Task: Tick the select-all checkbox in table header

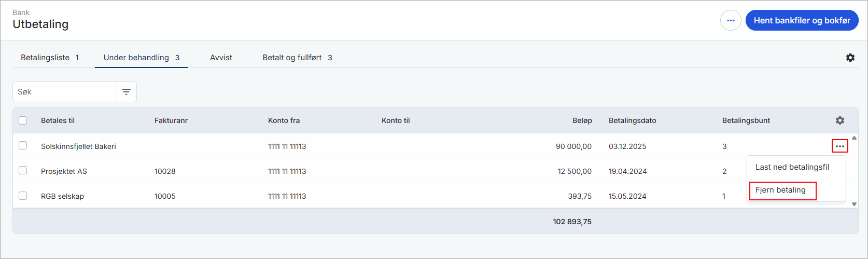Action: [23, 120]
